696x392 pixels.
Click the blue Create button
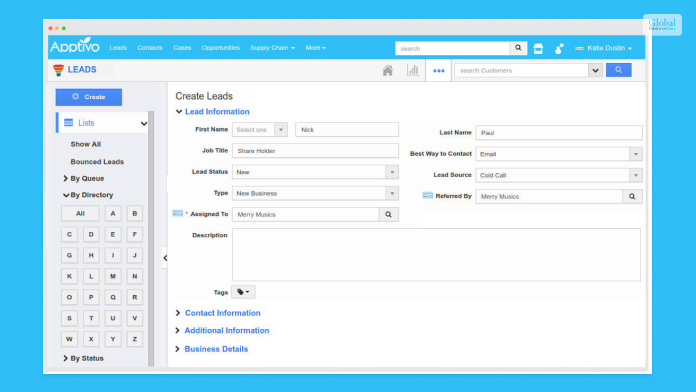(89, 97)
